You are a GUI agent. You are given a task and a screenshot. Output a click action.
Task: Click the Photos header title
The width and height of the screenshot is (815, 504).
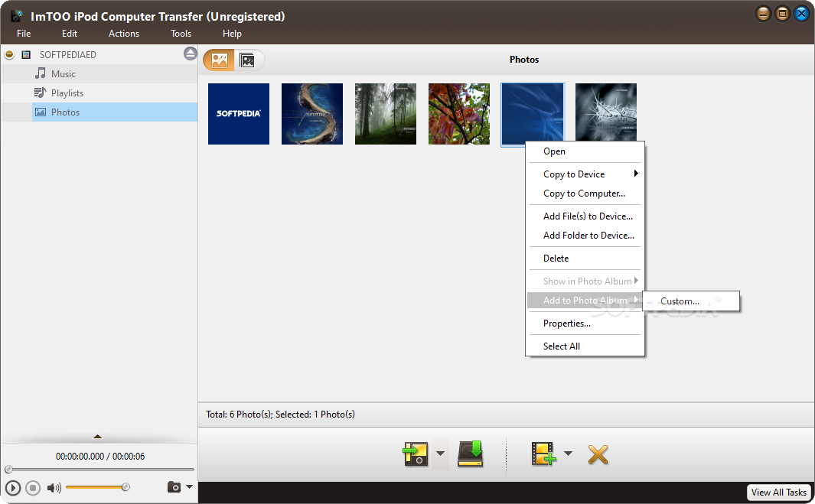(524, 59)
